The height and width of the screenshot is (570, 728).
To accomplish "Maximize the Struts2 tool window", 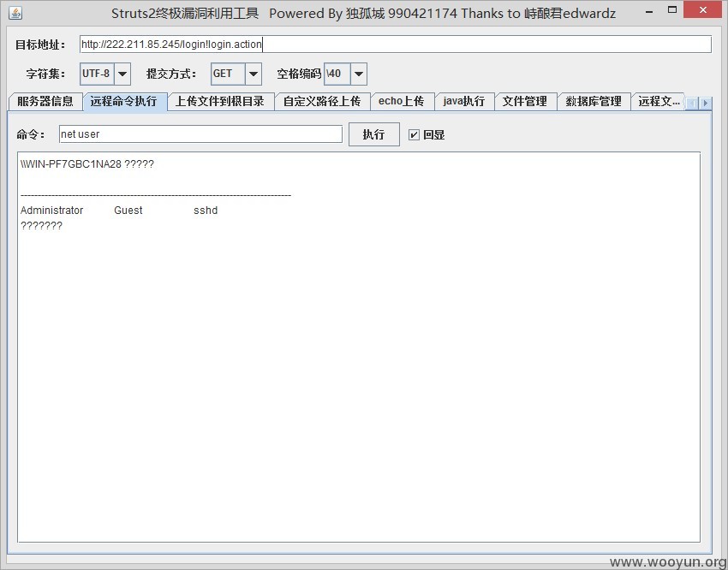I will coord(671,10).
